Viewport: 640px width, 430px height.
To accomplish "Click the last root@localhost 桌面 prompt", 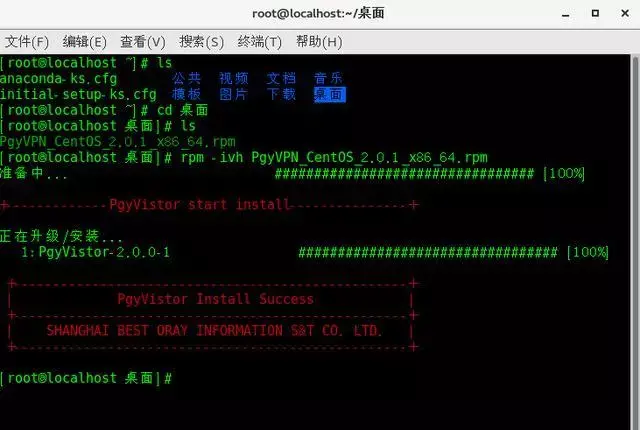I will [x=86, y=378].
